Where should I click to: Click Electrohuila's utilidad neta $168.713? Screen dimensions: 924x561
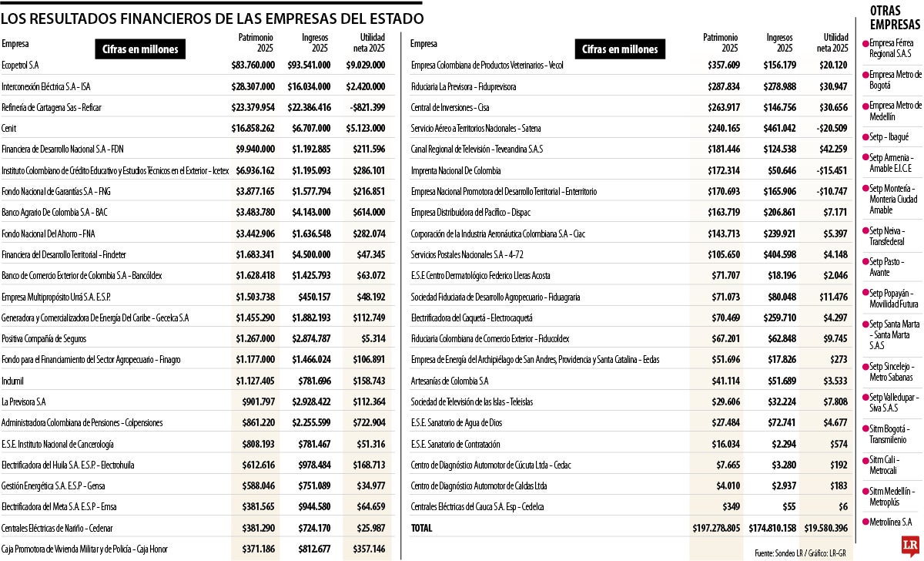coord(370,465)
